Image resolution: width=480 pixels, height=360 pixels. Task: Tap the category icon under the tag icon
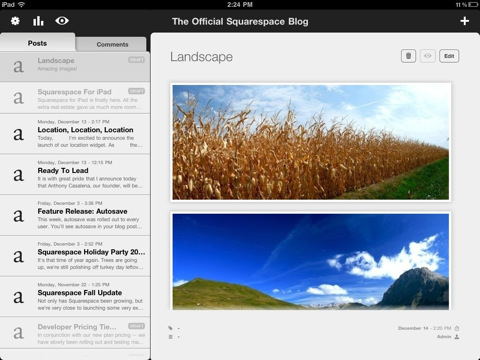170,337
